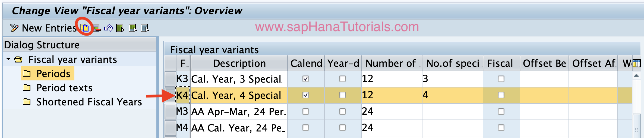Click the Deselect All icon in toolbar

pyautogui.click(x=145, y=28)
